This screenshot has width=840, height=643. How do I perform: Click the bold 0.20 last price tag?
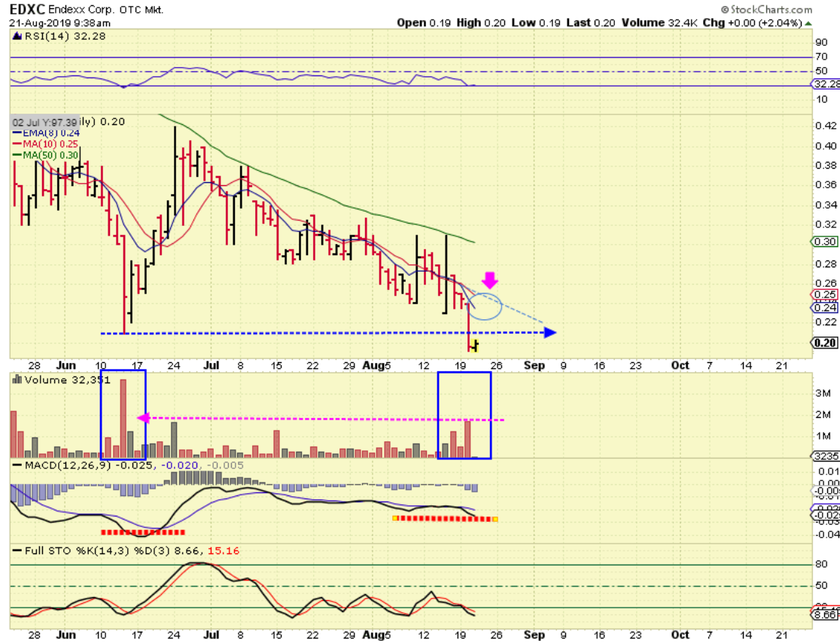click(824, 343)
